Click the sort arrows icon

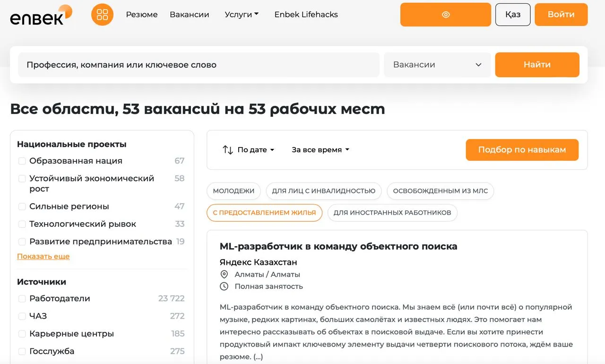pyautogui.click(x=228, y=150)
